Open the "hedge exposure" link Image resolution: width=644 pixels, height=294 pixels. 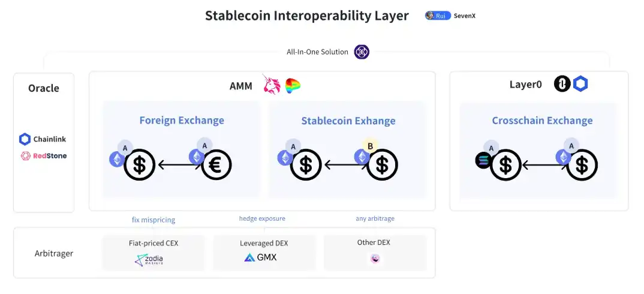[x=262, y=219]
